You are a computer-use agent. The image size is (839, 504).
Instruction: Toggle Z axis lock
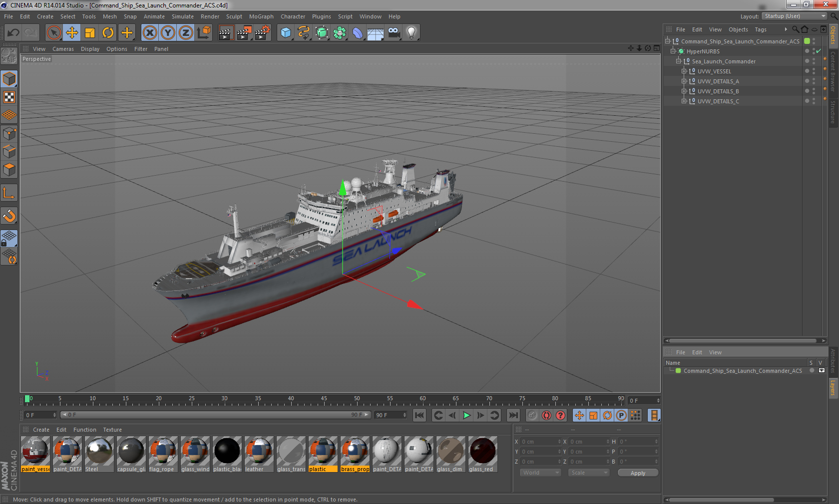pyautogui.click(x=186, y=33)
